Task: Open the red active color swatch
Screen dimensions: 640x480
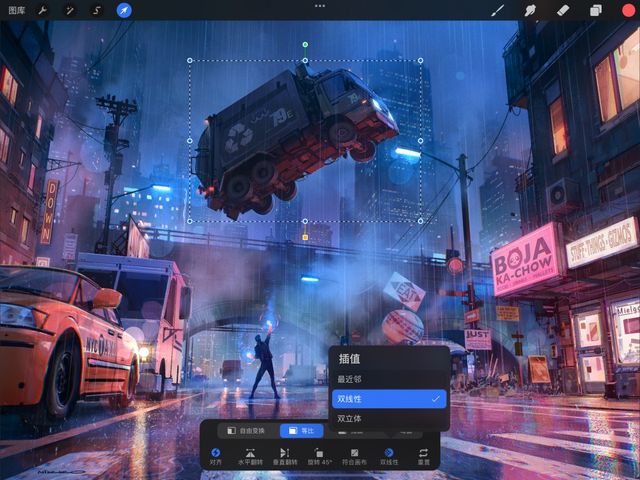Action: [x=629, y=10]
